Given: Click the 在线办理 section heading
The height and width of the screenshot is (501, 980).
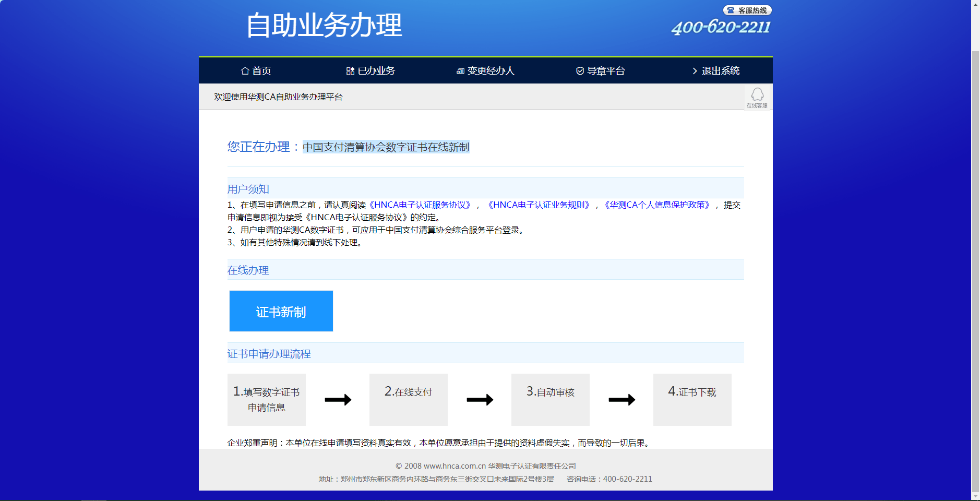Looking at the screenshot, I should click(x=248, y=270).
